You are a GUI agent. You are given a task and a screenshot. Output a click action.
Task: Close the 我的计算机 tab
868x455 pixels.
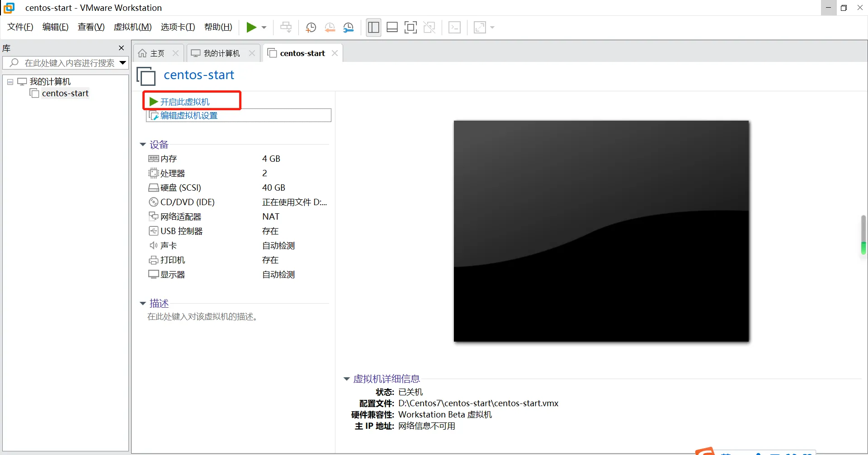click(x=252, y=53)
